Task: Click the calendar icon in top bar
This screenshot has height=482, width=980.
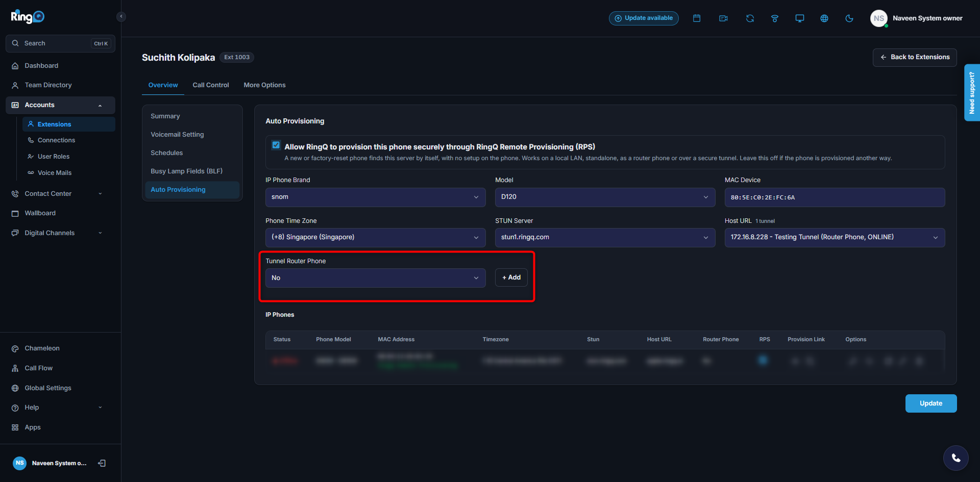Action: point(697,18)
